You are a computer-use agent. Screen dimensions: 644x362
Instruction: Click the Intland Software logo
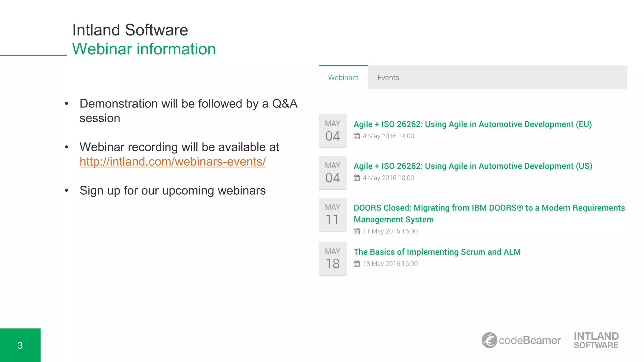coord(596,340)
